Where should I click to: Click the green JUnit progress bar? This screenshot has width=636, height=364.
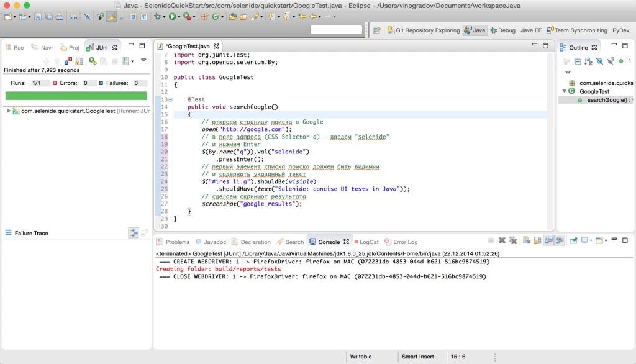click(76, 96)
